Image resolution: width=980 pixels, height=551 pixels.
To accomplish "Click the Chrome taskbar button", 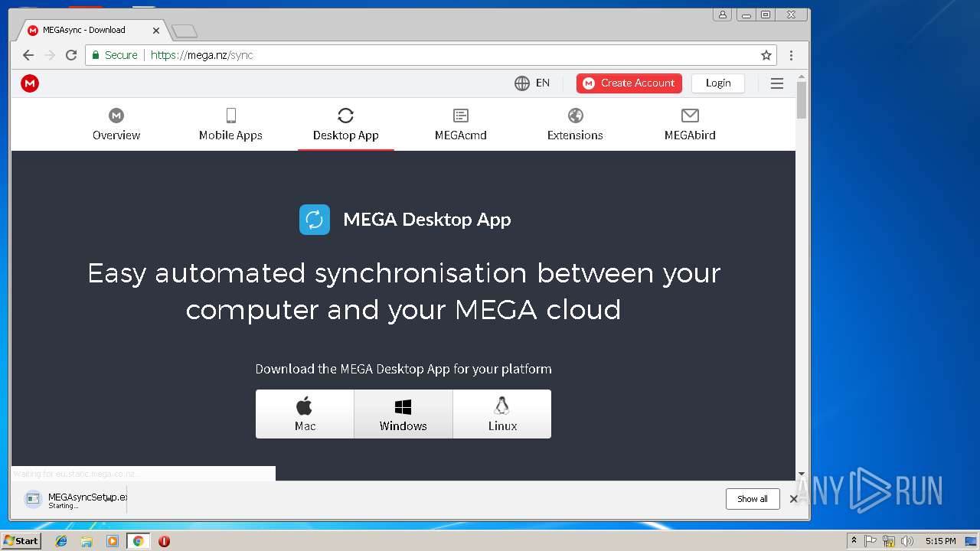I will tap(138, 541).
